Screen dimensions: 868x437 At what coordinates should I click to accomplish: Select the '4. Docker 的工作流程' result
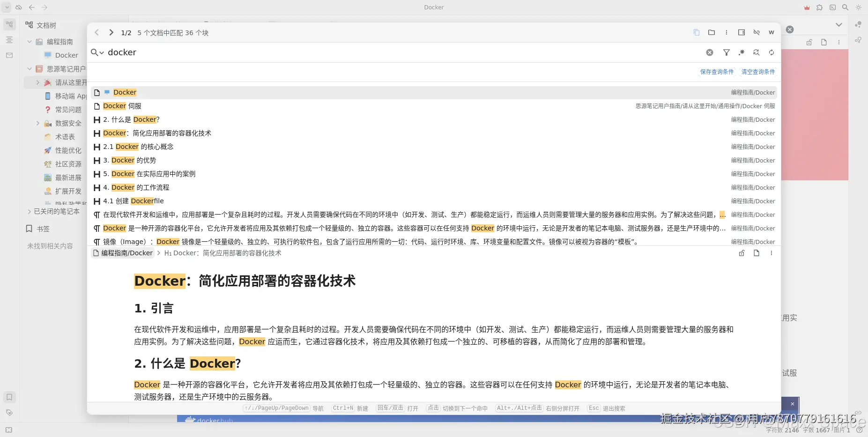(434, 187)
